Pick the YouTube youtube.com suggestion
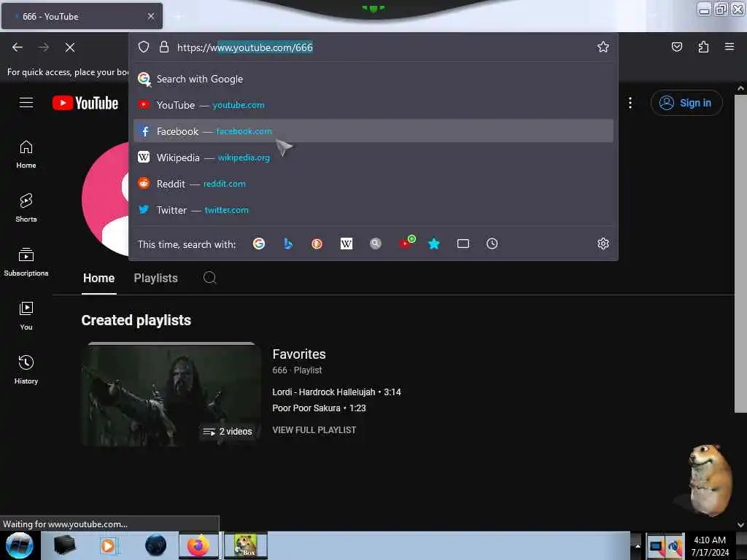 (373, 105)
